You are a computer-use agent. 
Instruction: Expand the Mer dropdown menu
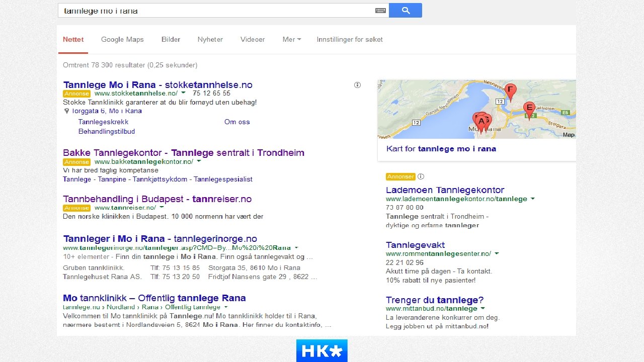point(292,40)
